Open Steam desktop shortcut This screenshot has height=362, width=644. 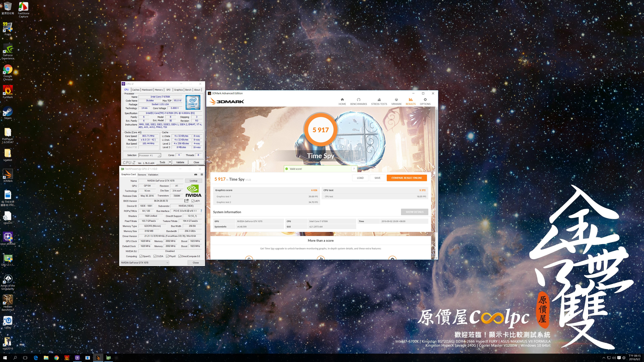(x=8, y=113)
